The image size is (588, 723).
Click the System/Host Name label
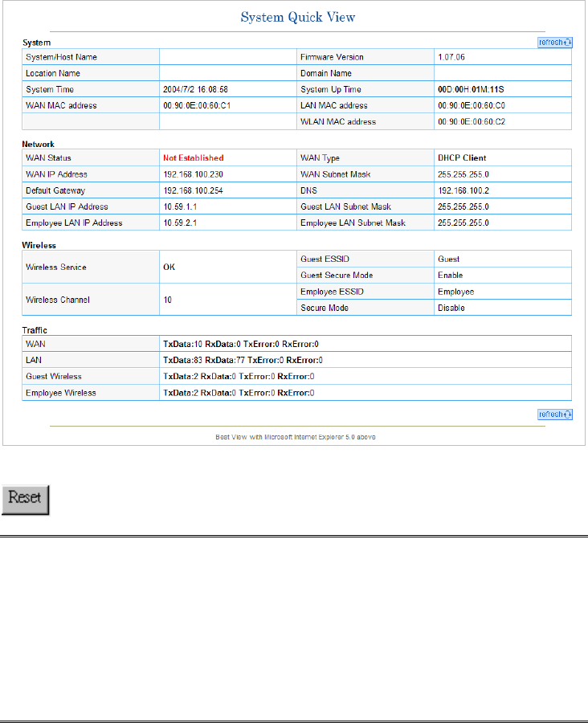click(61, 57)
